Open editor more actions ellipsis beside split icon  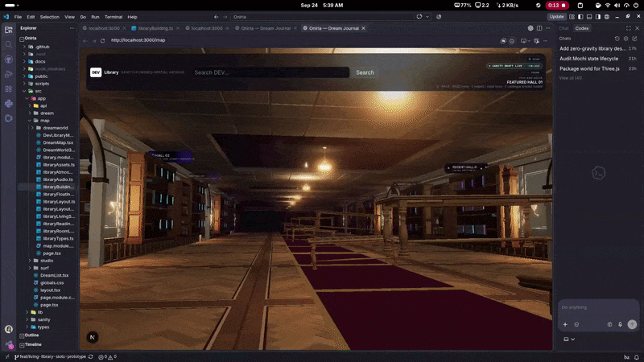coord(548,28)
